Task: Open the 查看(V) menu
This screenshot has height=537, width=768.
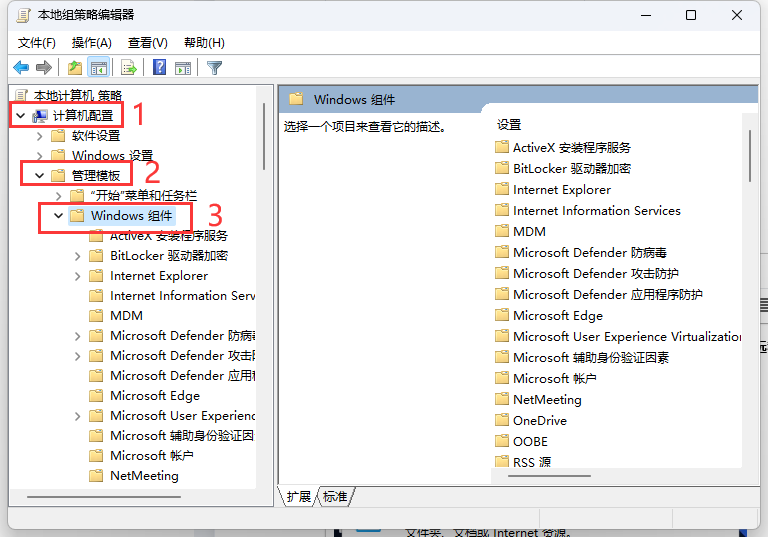Action: click(147, 43)
